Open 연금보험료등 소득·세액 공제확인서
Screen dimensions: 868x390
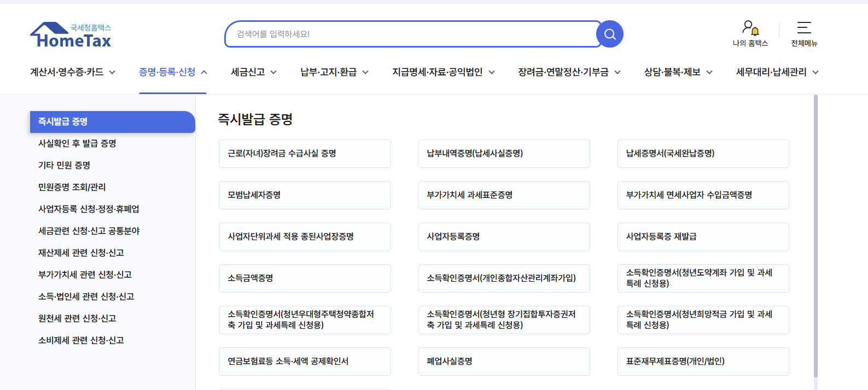click(x=305, y=362)
